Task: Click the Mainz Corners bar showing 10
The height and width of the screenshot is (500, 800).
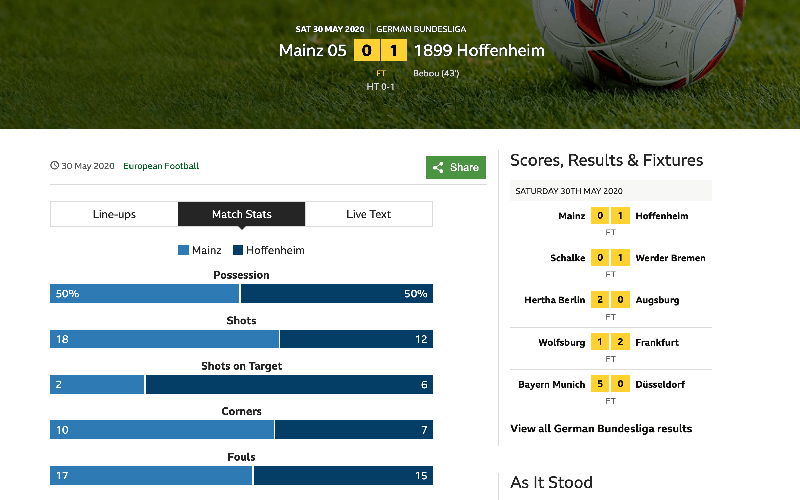Action: pyautogui.click(x=162, y=430)
